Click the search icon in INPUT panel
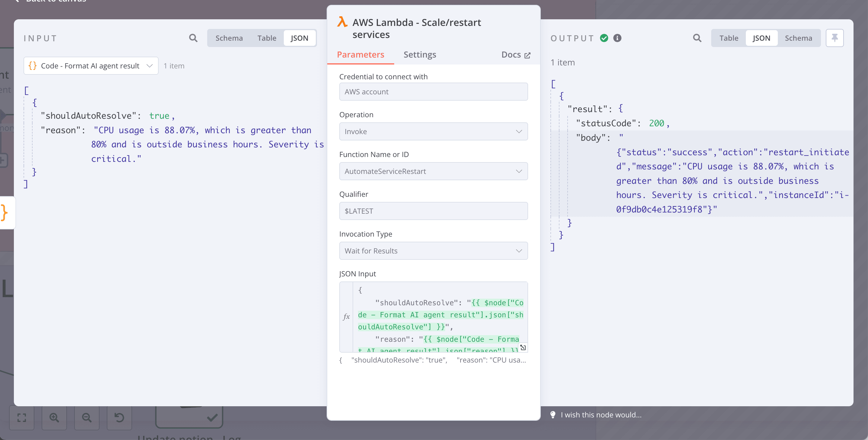Image resolution: width=868 pixels, height=440 pixels. click(x=193, y=38)
